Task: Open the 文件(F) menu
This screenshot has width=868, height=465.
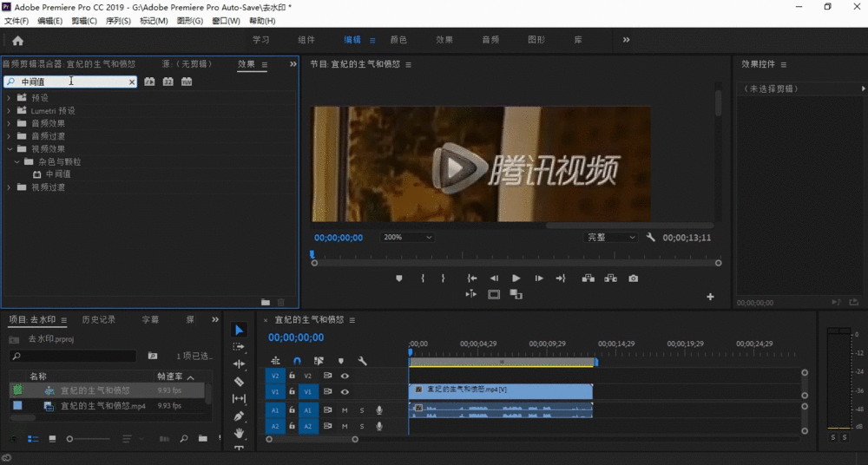Action: (16, 21)
